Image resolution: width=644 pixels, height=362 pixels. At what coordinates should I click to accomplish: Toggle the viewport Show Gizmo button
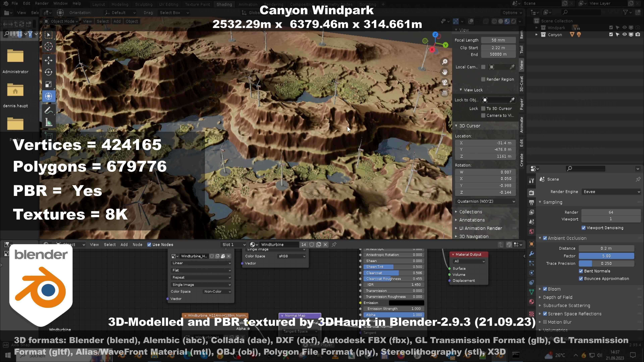pos(456,21)
